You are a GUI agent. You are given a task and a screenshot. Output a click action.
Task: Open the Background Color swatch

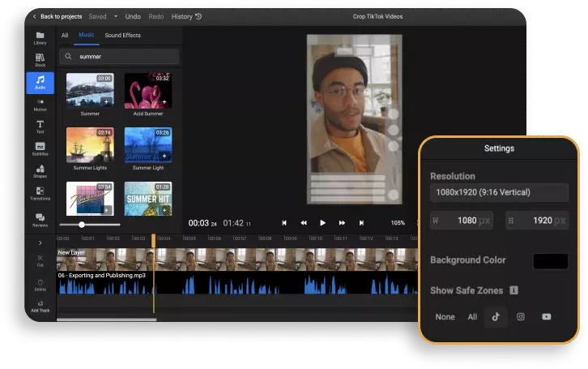551,261
